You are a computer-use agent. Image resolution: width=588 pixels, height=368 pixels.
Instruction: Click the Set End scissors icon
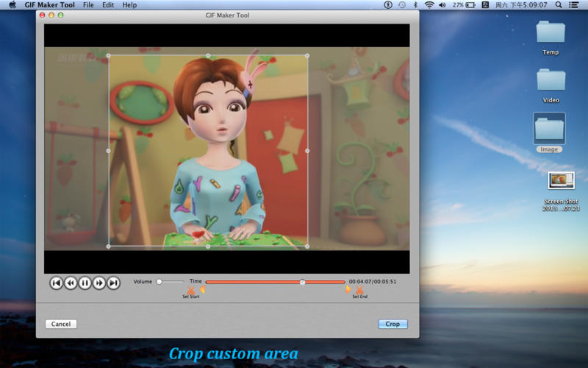click(x=359, y=290)
